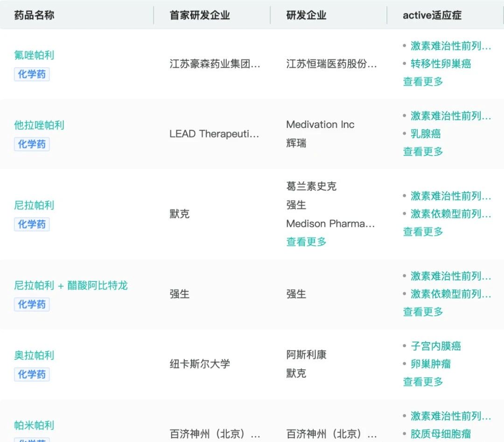Click 默克 first developer of 尼拉帕利
The image size is (504, 442).
click(179, 214)
